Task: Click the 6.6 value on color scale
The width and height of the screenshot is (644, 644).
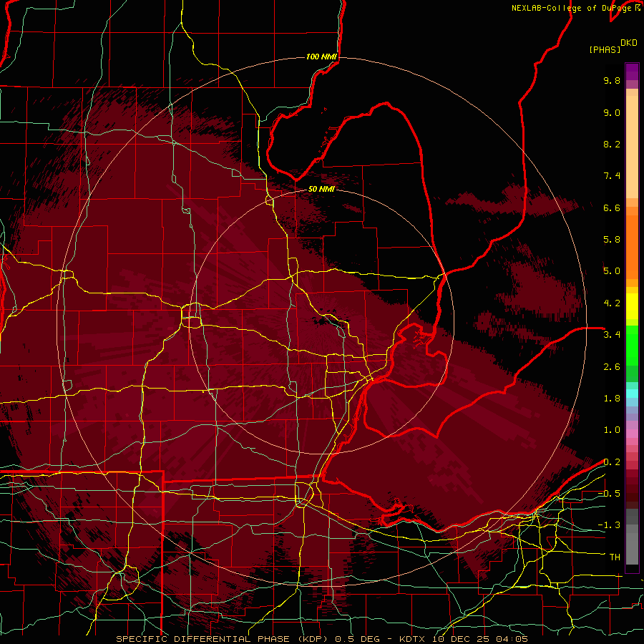Action: point(612,208)
